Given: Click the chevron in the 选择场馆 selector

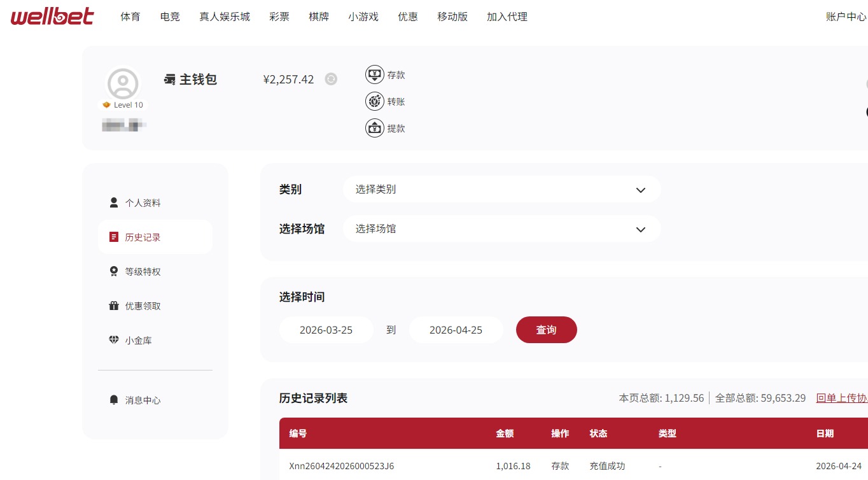Looking at the screenshot, I should (641, 229).
